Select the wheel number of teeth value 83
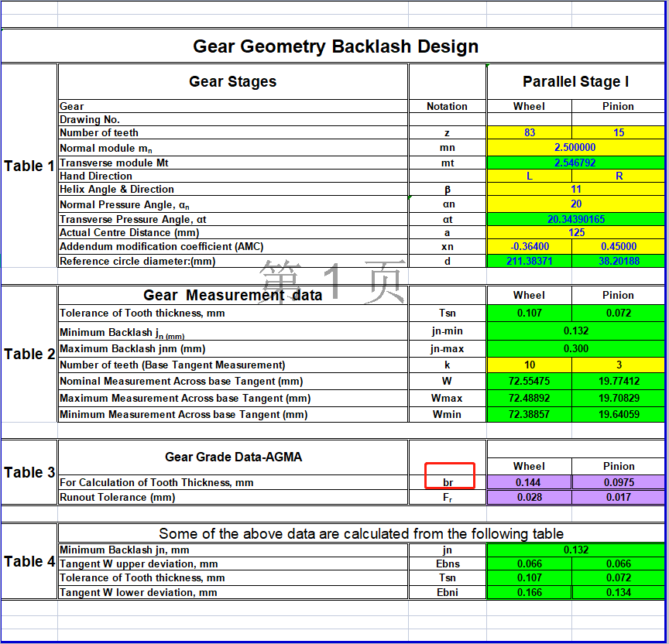The image size is (669, 644). pyautogui.click(x=529, y=132)
